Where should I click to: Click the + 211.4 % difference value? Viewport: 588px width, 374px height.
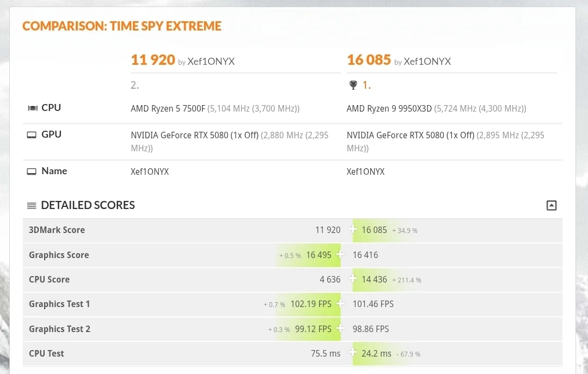coord(407,280)
